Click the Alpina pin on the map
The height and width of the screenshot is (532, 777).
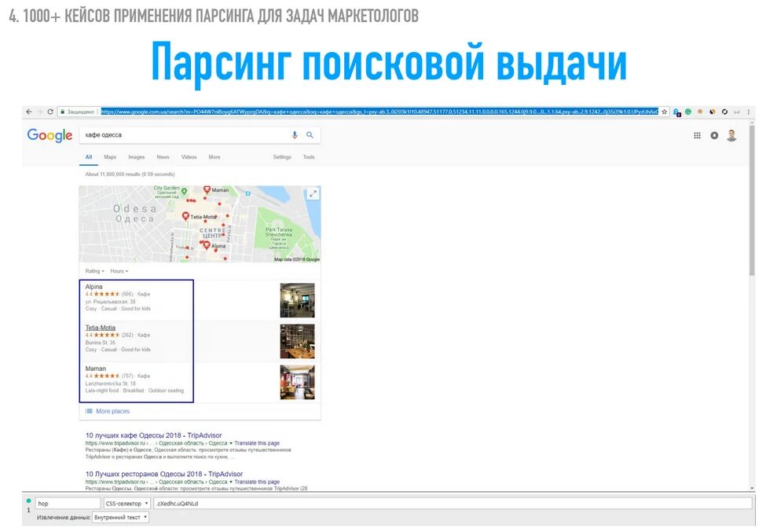207,245
